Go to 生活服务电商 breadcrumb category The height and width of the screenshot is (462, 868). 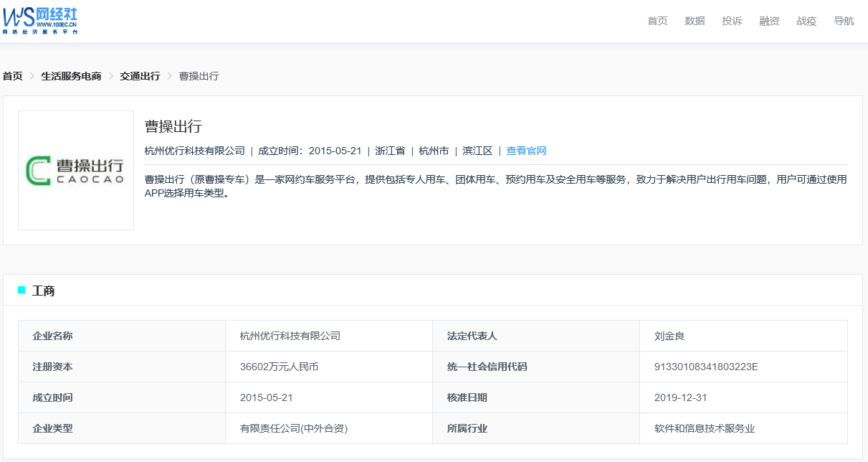[x=71, y=76]
